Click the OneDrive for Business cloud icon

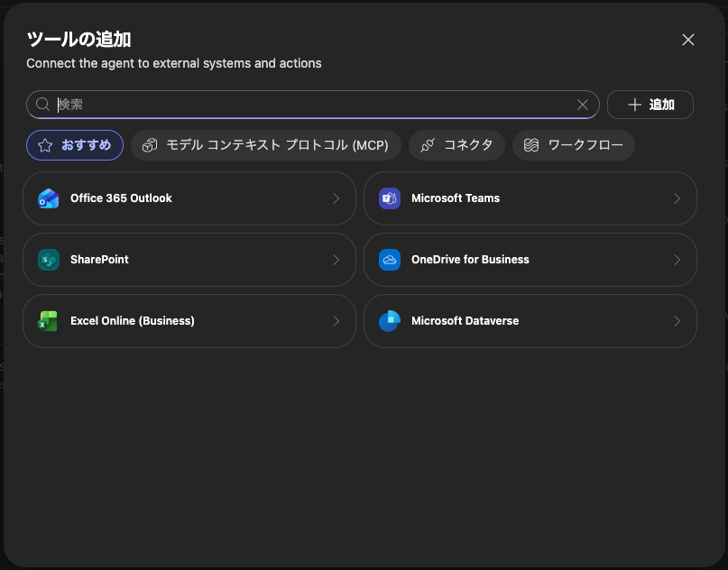coord(390,260)
